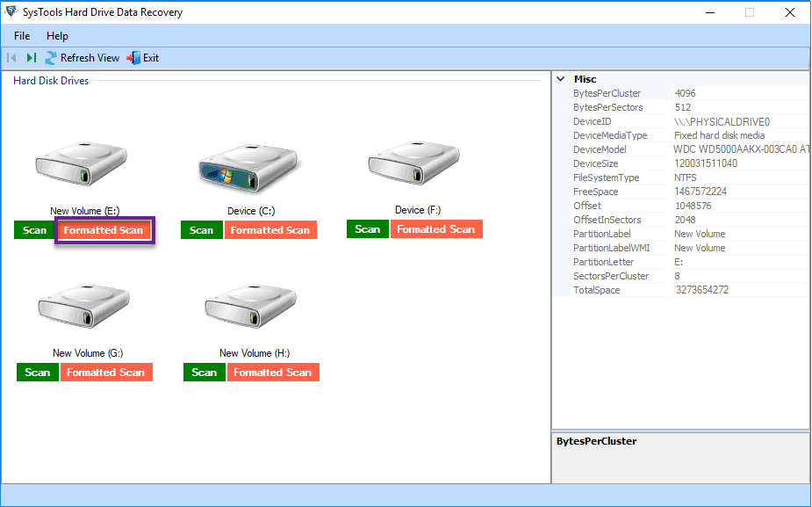Click the Device (C:) label
The image size is (812, 507).
251,211
